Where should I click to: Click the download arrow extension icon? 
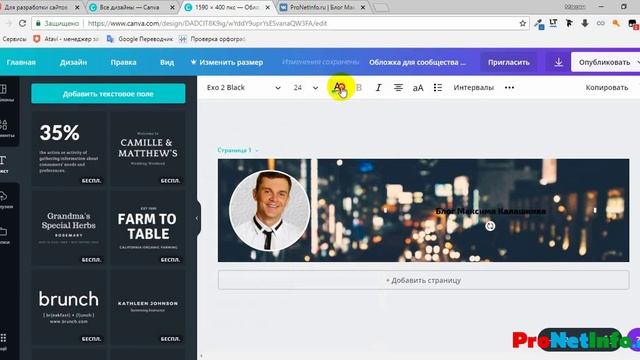584,23
